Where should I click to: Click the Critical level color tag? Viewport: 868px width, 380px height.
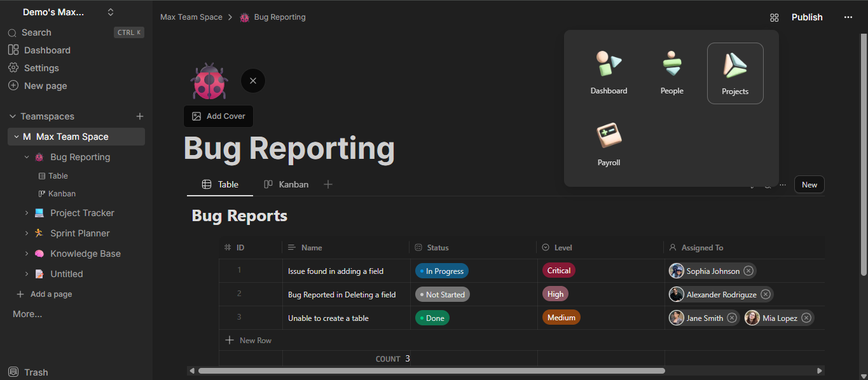point(558,271)
